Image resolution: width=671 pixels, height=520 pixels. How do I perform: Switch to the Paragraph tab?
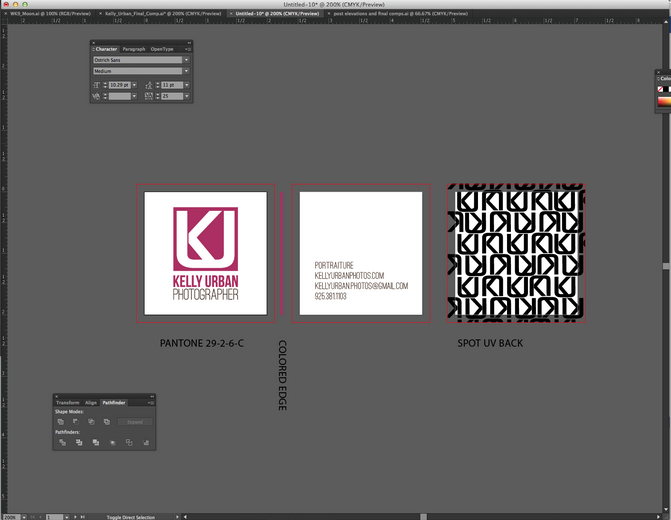134,49
